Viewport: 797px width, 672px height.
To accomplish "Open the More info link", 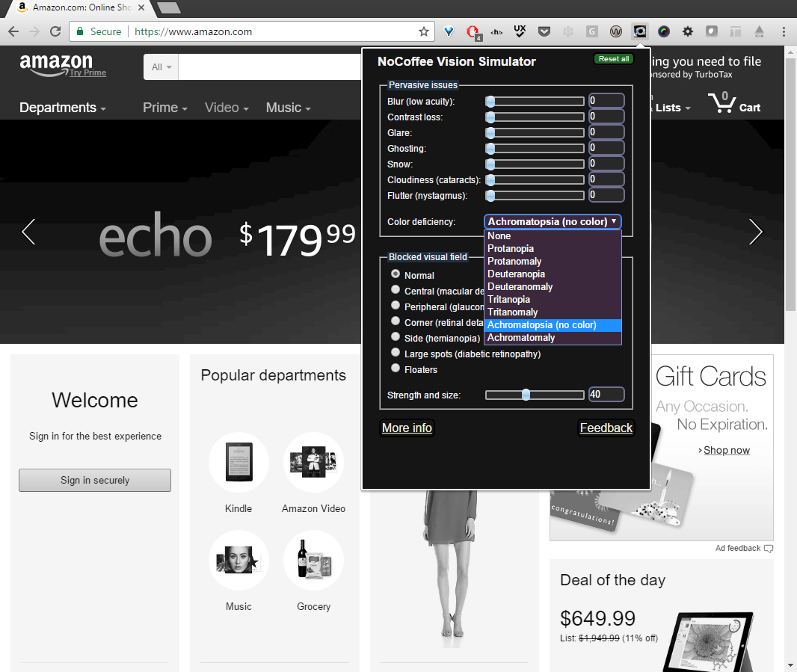I will (x=407, y=428).
